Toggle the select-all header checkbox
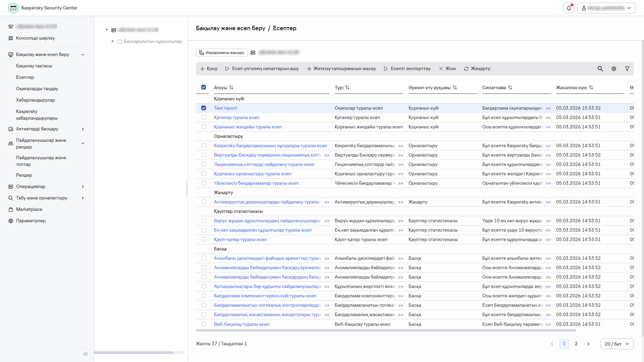This screenshot has height=362, width=644. click(204, 87)
